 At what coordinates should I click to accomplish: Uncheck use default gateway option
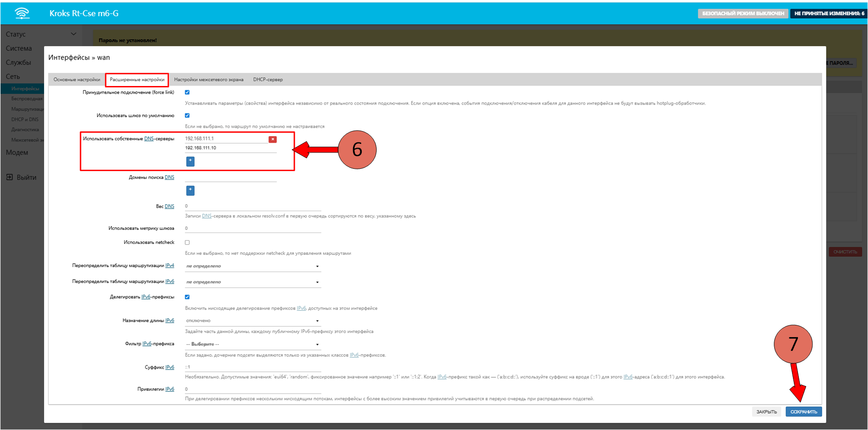click(x=187, y=116)
